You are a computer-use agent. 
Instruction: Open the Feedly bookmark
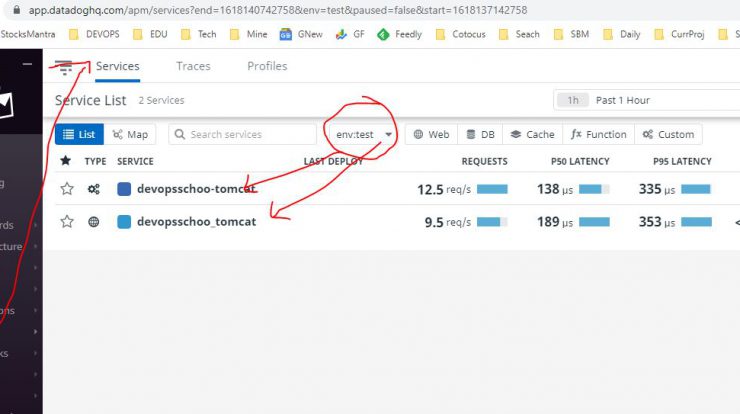click(399, 34)
